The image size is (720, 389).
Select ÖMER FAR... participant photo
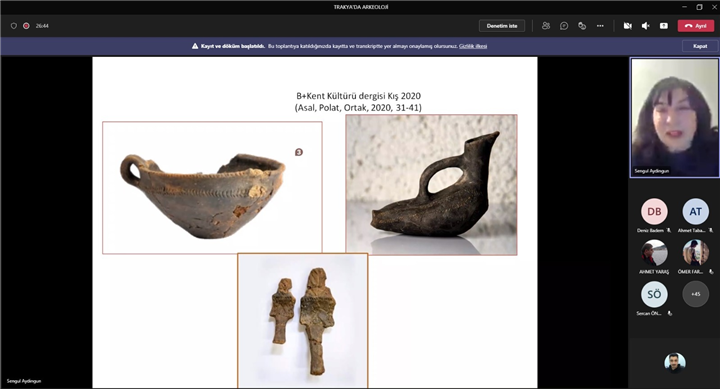pyautogui.click(x=695, y=253)
